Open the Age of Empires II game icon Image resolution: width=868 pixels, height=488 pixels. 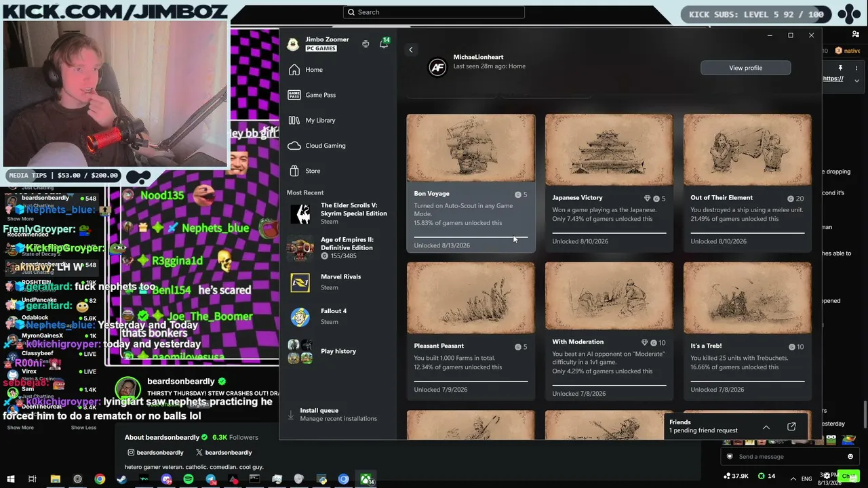pos(300,248)
